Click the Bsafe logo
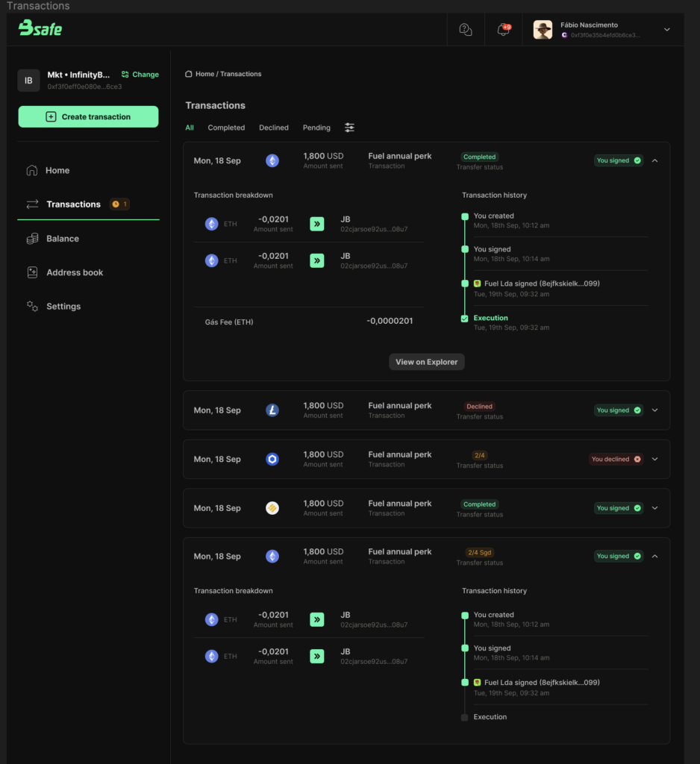 [x=40, y=29]
